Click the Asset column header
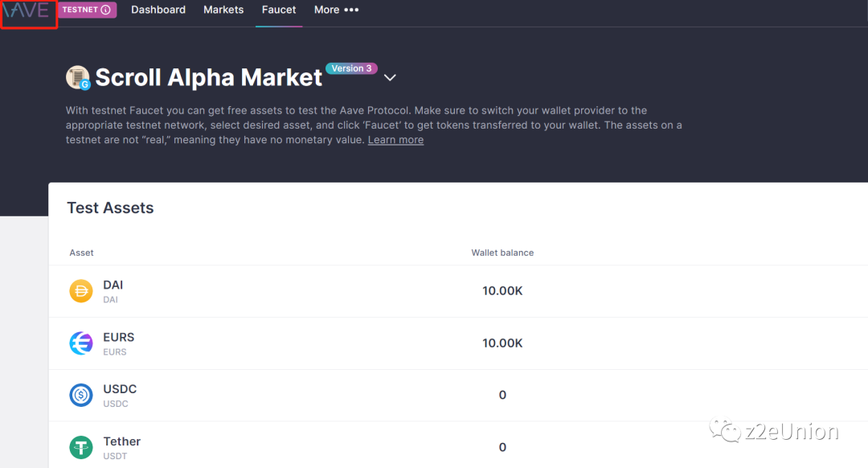The height and width of the screenshot is (468, 868). (82, 252)
